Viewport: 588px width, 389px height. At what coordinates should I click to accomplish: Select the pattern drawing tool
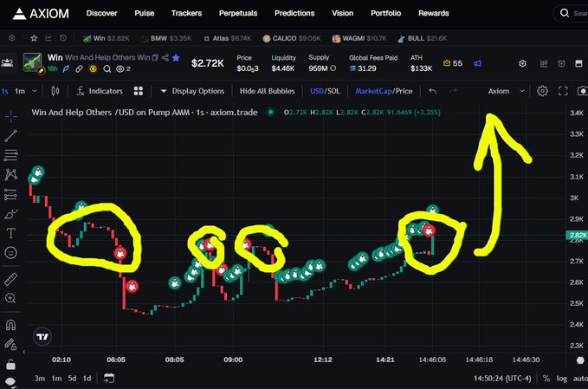[x=11, y=174]
